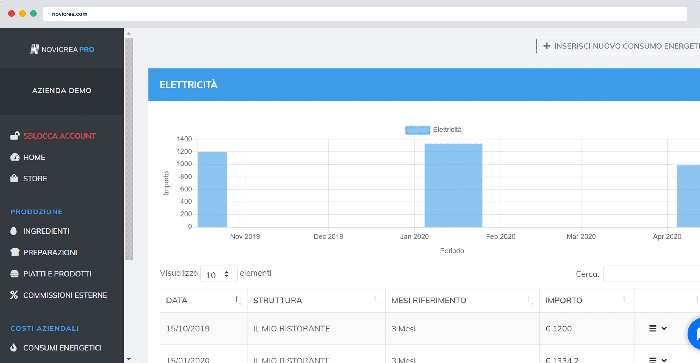Click the sidebar scrollbar thumb
Screen dimensions: 700x363
click(129, 149)
